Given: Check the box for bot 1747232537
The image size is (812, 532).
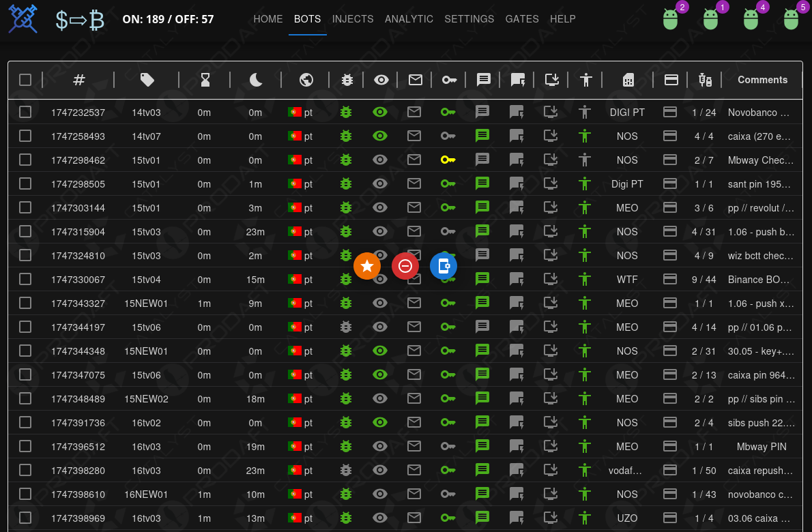Looking at the screenshot, I should click(25, 113).
